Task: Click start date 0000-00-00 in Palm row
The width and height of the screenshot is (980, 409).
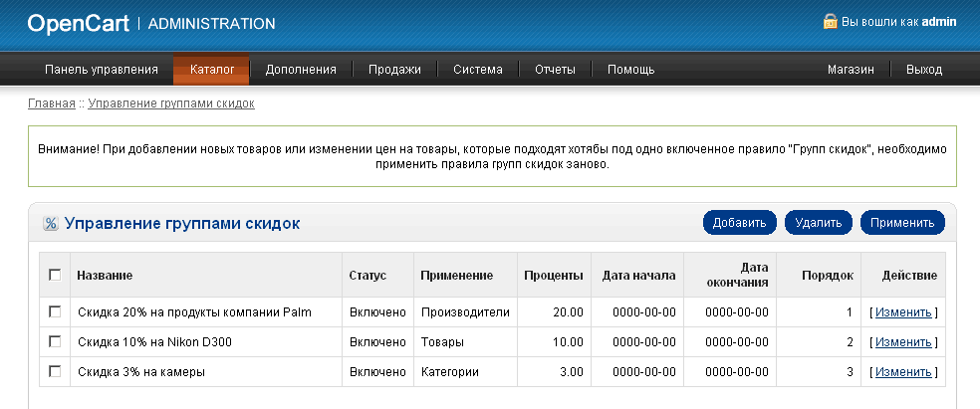Action: pyautogui.click(x=644, y=312)
